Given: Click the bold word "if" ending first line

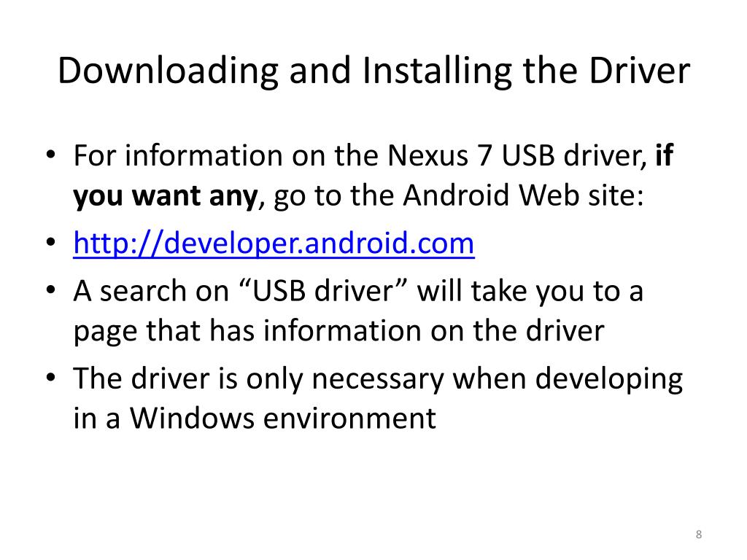Looking at the screenshot, I should click(x=664, y=155).
